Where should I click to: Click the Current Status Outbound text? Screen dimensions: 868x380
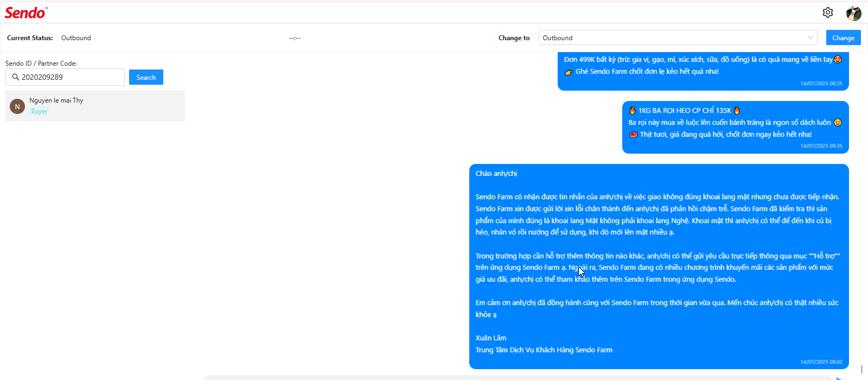(76, 38)
